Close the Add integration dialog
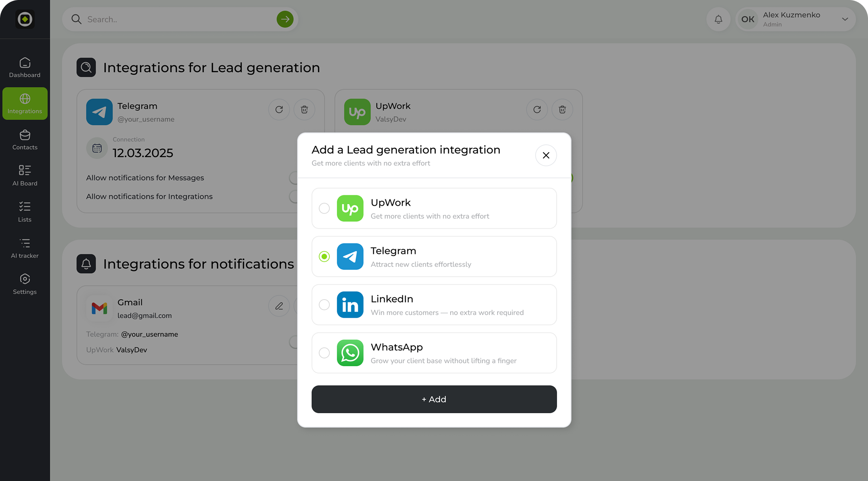868x481 pixels. [546, 155]
